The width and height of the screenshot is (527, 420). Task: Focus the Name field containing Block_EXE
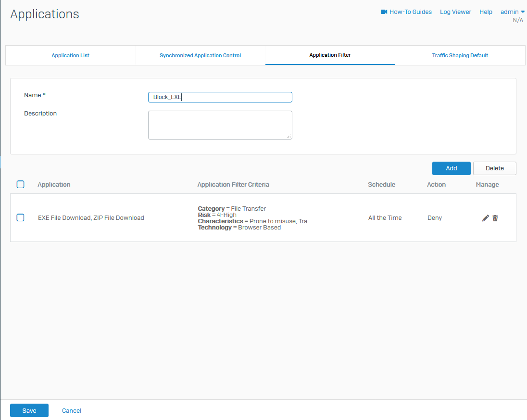click(x=220, y=97)
